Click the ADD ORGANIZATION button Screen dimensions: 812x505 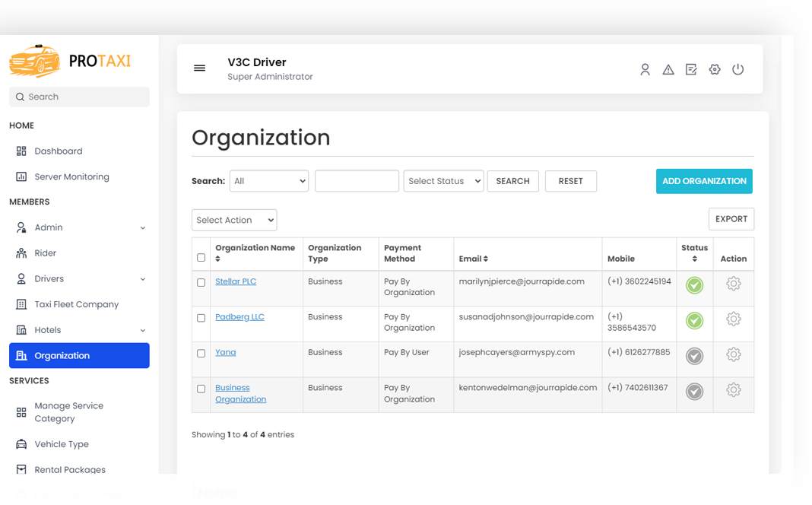click(x=704, y=181)
